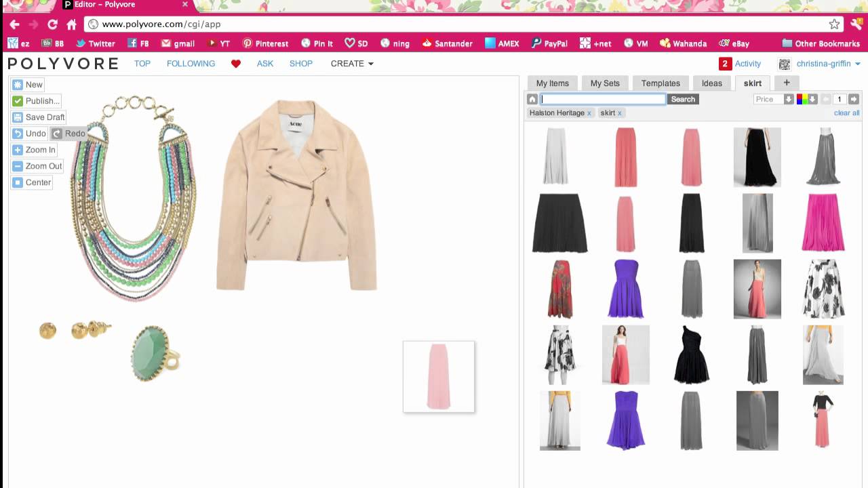868x488 pixels.
Task: Click browser back arrow
Action: (x=14, y=24)
